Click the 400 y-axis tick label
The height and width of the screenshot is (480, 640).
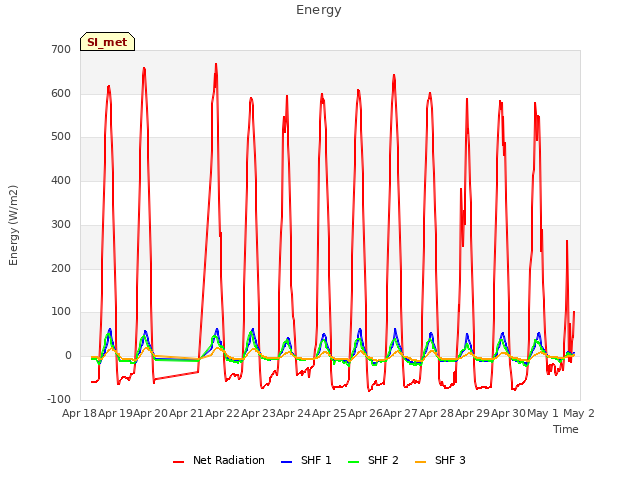click(61, 180)
